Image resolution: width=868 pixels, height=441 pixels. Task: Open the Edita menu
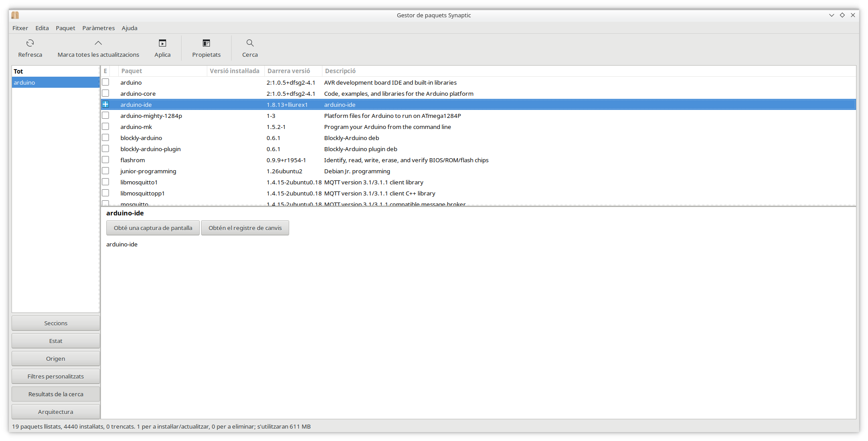pyautogui.click(x=42, y=28)
